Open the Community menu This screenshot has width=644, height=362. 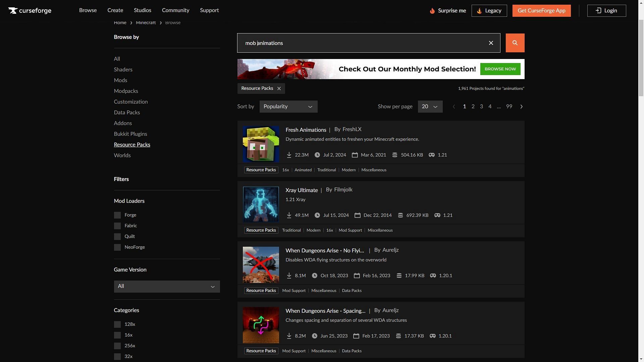coord(175,10)
